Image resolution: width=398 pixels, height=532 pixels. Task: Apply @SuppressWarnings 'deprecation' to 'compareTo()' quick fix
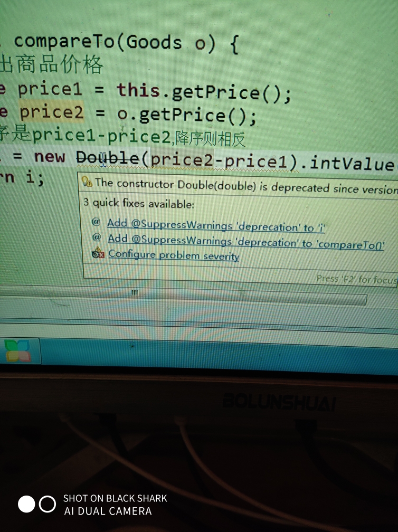pyautogui.click(x=245, y=242)
